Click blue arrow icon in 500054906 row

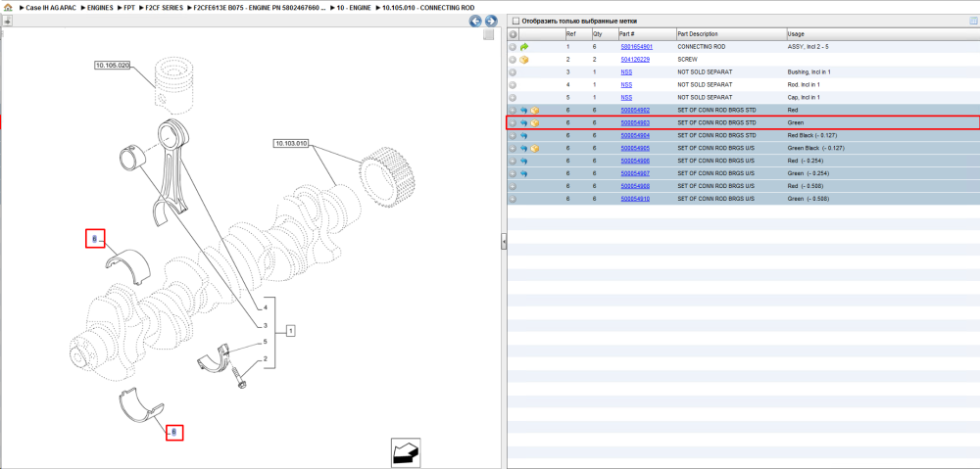524,161
